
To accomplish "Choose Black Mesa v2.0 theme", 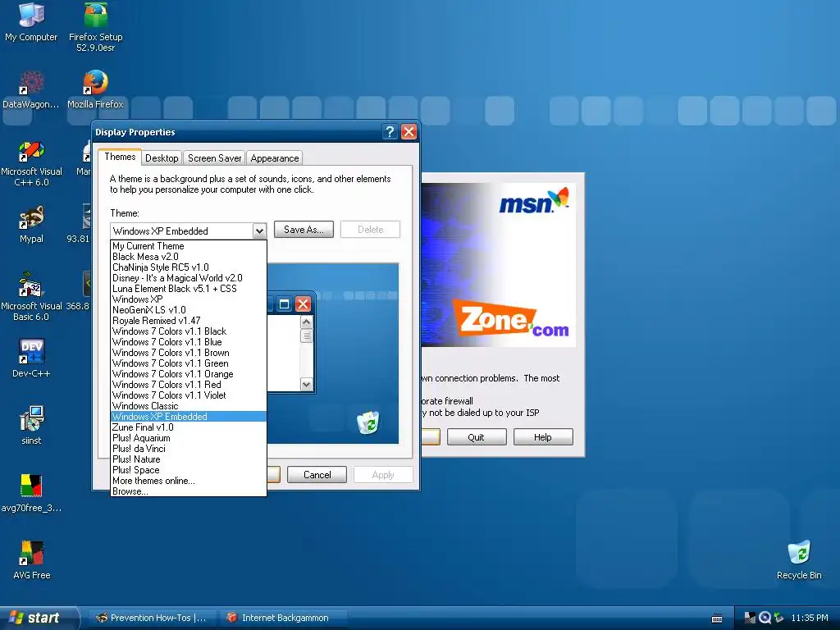I will (188, 257).
